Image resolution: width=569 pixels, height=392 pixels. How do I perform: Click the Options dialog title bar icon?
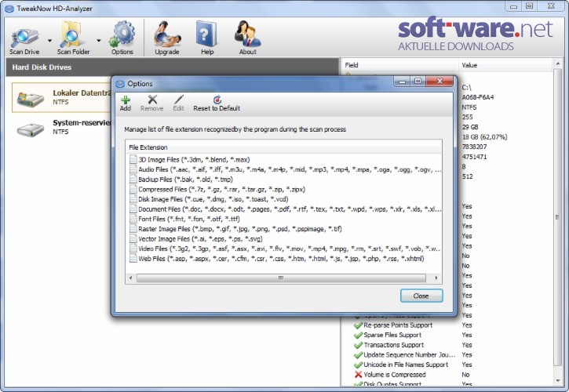(x=120, y=84)
